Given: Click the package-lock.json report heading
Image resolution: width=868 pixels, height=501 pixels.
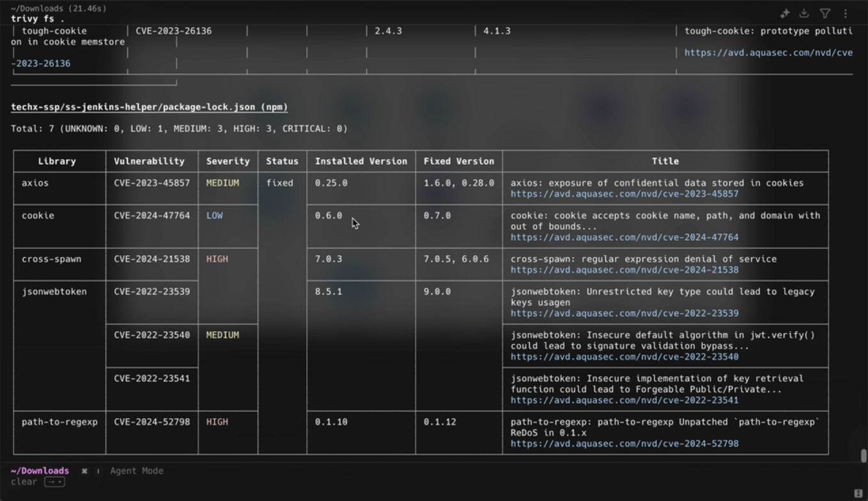Looking at the screenshot, I should [x=149, y=107].
